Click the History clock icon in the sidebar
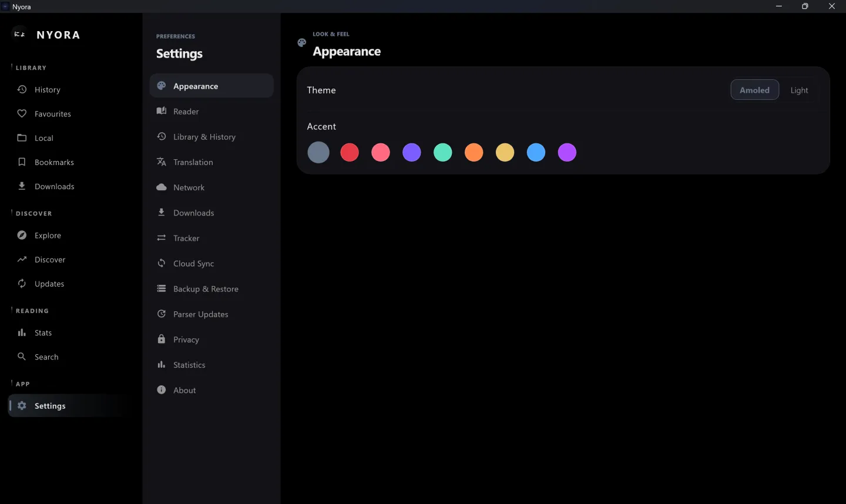This screenshot has width=846, height=504. tap(22, 89)
